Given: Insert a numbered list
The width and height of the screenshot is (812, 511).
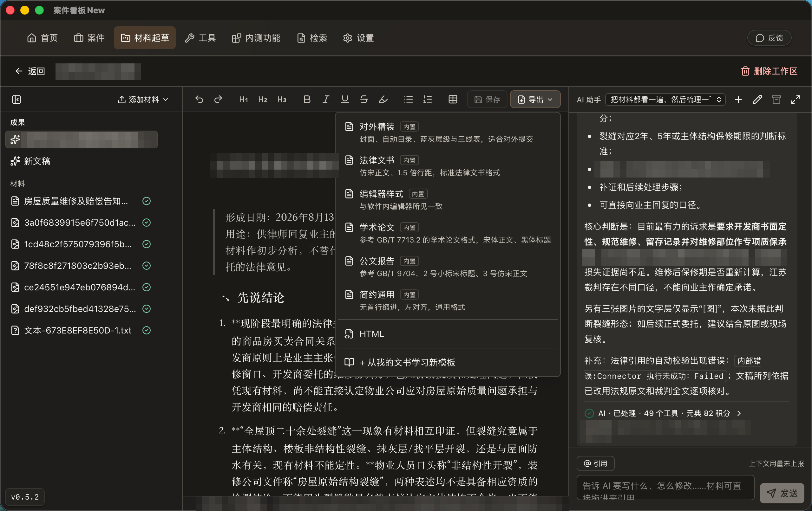Looking at the screenshot, I should pyautogui.click(x=428, y=100).
